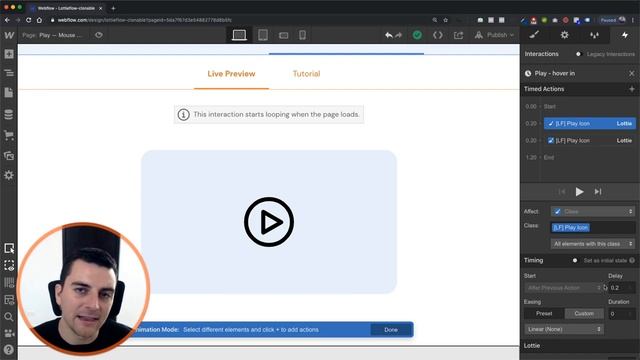Open the search magnifier in left sidebar
The height and width of the screenshot is (360, 640).
(9, 317)
